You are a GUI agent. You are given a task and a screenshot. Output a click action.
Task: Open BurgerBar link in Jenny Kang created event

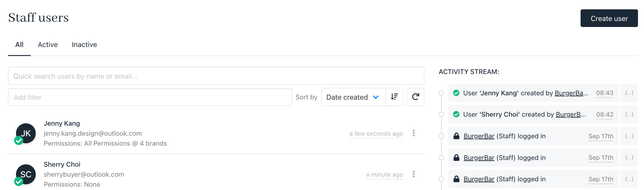pyautogui.click(x=571, y=93)
